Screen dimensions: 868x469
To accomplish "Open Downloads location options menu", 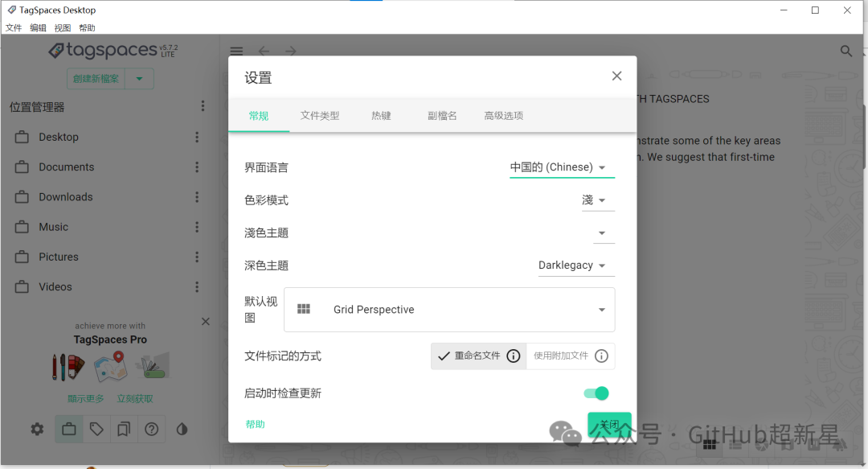I will [197, 197].
